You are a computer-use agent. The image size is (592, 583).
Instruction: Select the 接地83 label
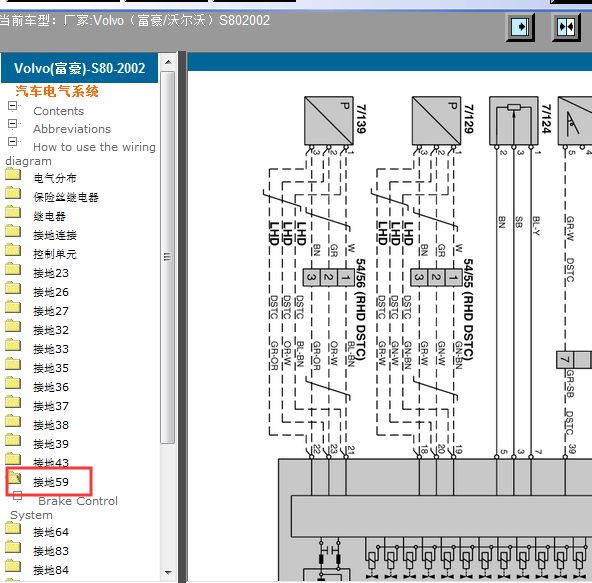pos(51,551)
